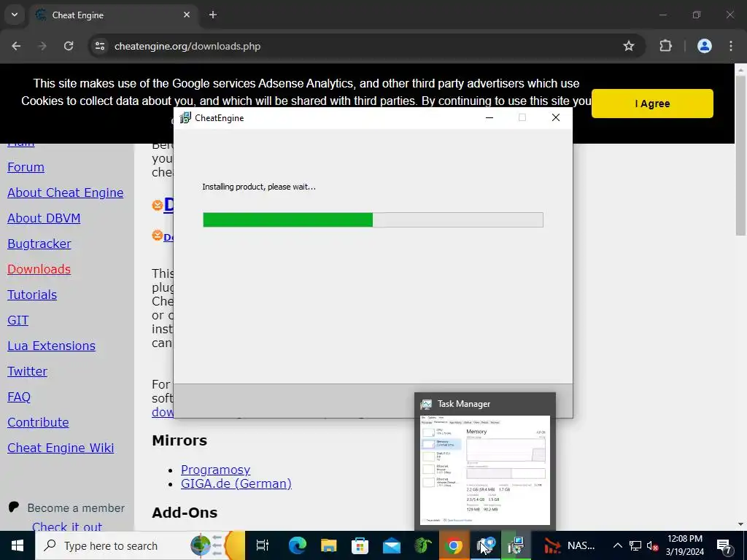
Task: Open the Chrome extensions puzzle icon
Action: pyautogui.click(x=665, y=46)
